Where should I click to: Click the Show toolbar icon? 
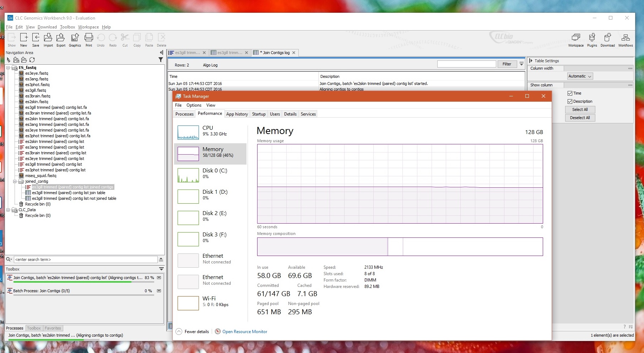pyautogui.click(x=12, y=39)
